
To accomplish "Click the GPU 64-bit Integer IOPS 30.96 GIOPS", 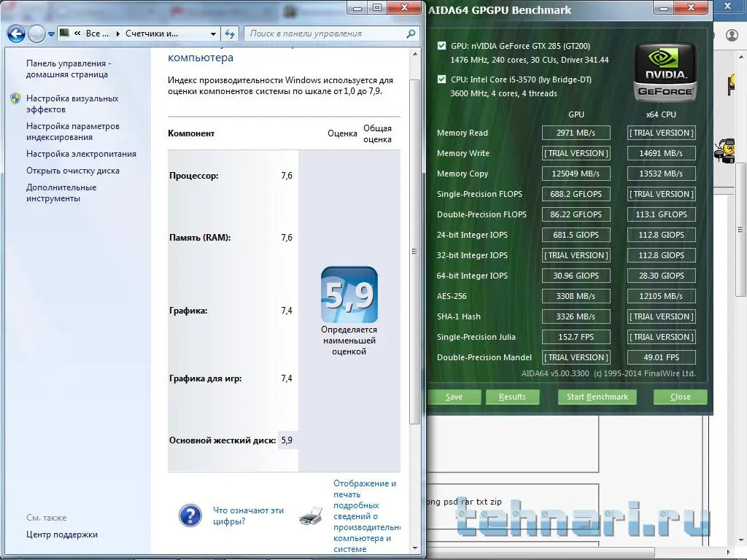I will [576, 276].
